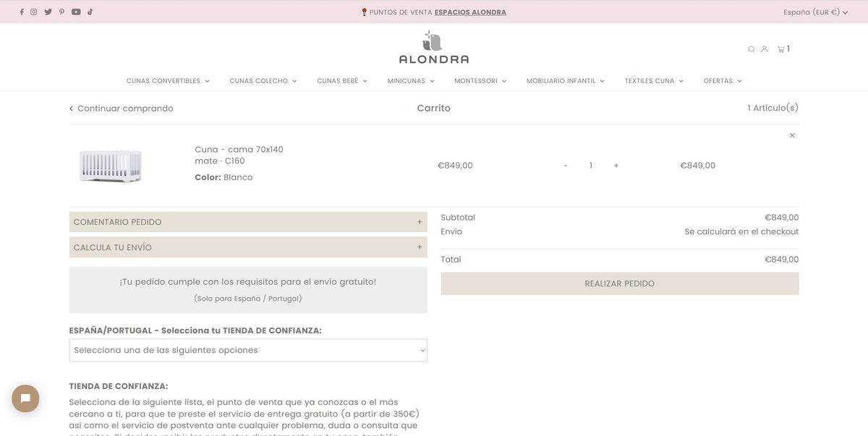868x436 pixels.
Task: Click the 'Color: Blanco' text
Action: pos(224,177)
